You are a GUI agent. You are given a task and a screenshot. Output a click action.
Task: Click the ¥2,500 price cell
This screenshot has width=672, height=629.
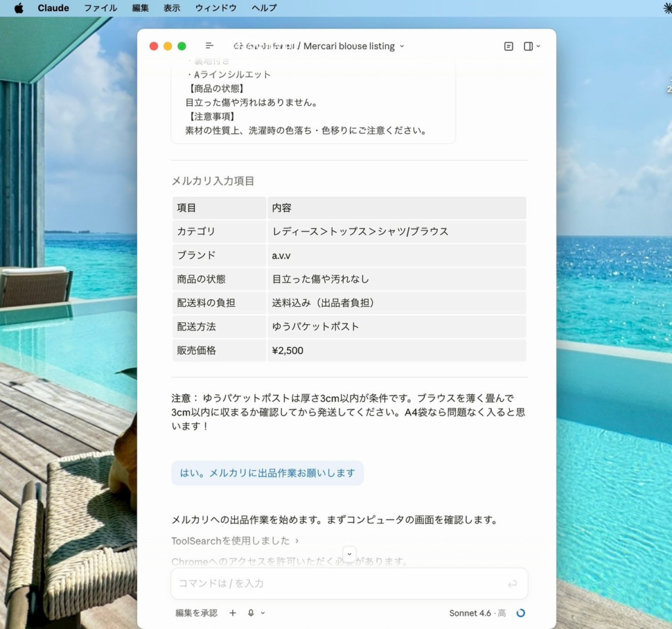click(x=397, y=350)
